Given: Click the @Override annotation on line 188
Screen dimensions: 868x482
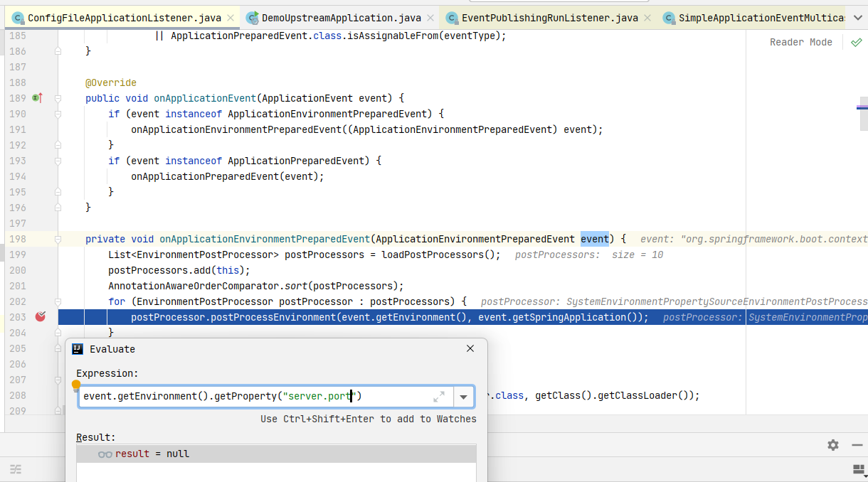Looking at the screenshot, I should [x=111, y=82].
